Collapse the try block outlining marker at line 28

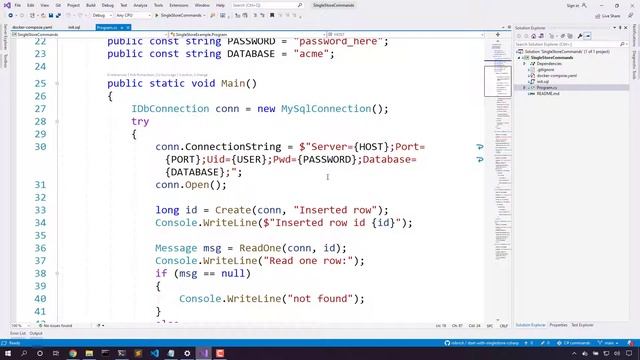57,122
